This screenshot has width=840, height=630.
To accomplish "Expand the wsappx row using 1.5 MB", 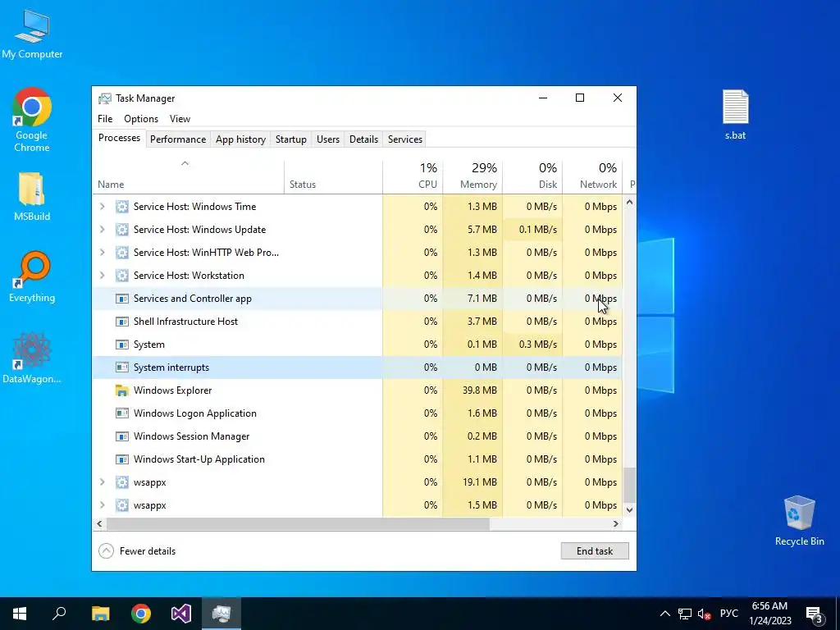I will click(x=103, y=505).
